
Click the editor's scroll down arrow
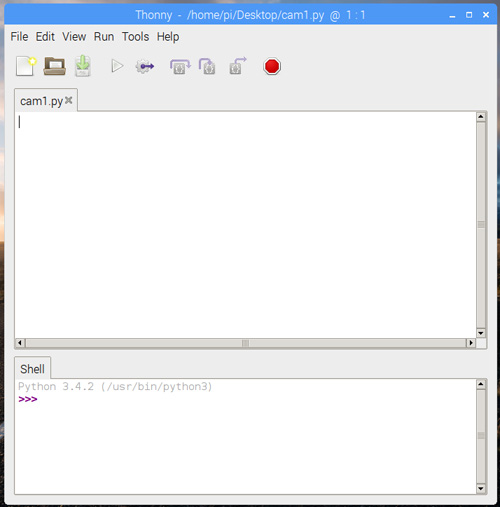pyautogui.click(x=481, y=333)
